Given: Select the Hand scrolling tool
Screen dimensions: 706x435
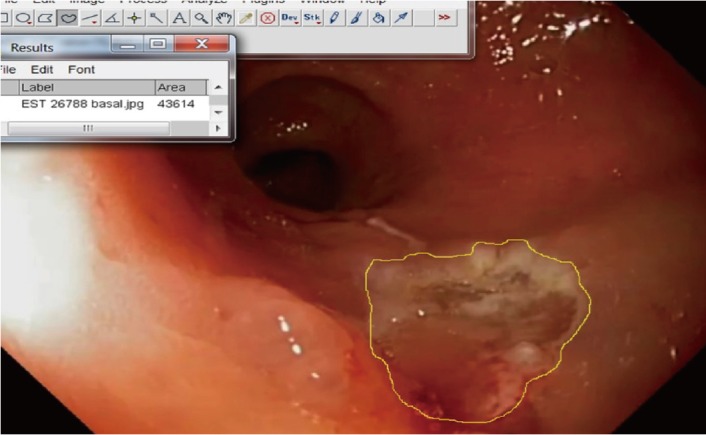Looking at the screenshot, I should tap(223, 18).
